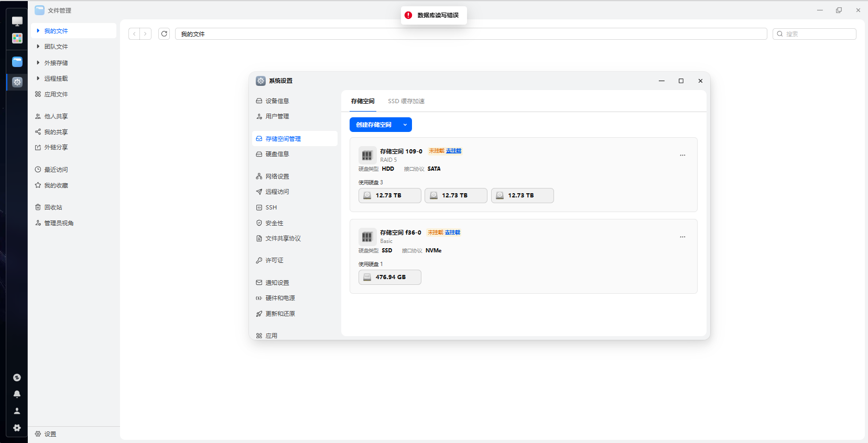Open 硬件和电源 settings page

[295, 298]
